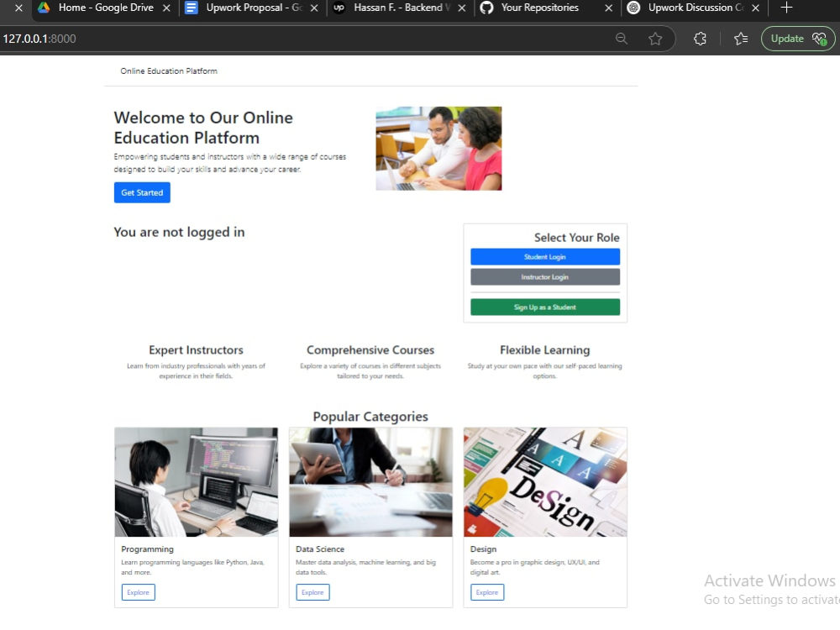
Task: Click the browser Update button
Action: 798,39
